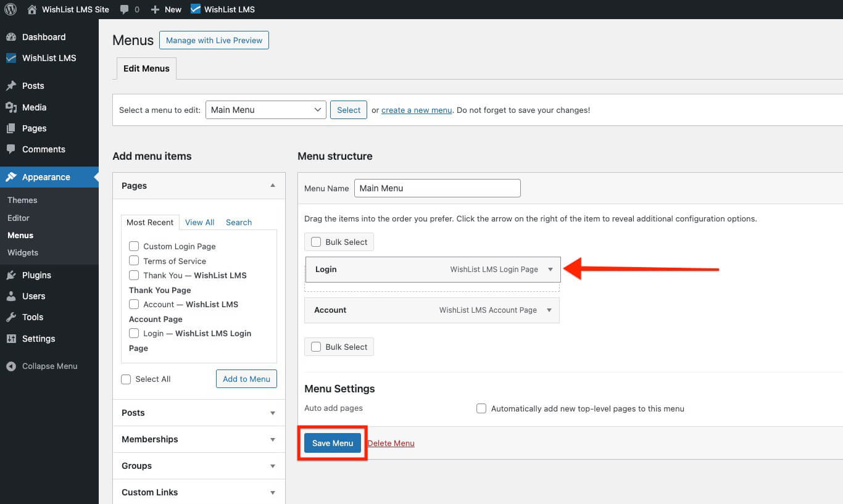Click the Plugins plug icon

click(x=11, y=275)
